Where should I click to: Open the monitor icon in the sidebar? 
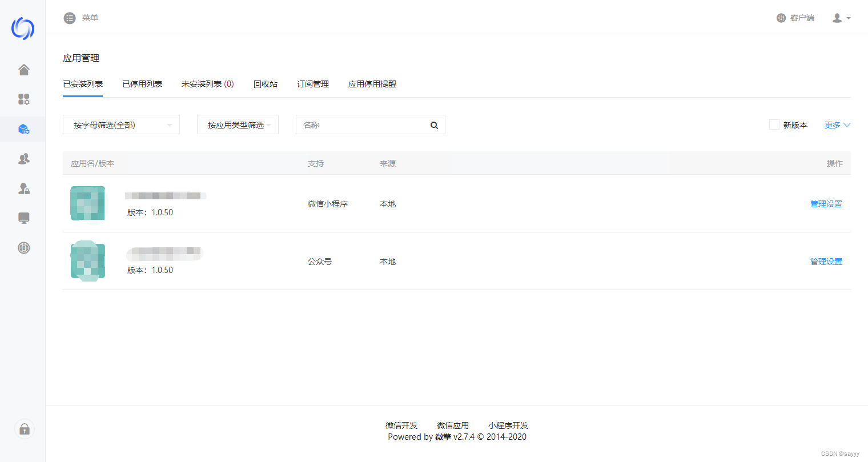24,218
